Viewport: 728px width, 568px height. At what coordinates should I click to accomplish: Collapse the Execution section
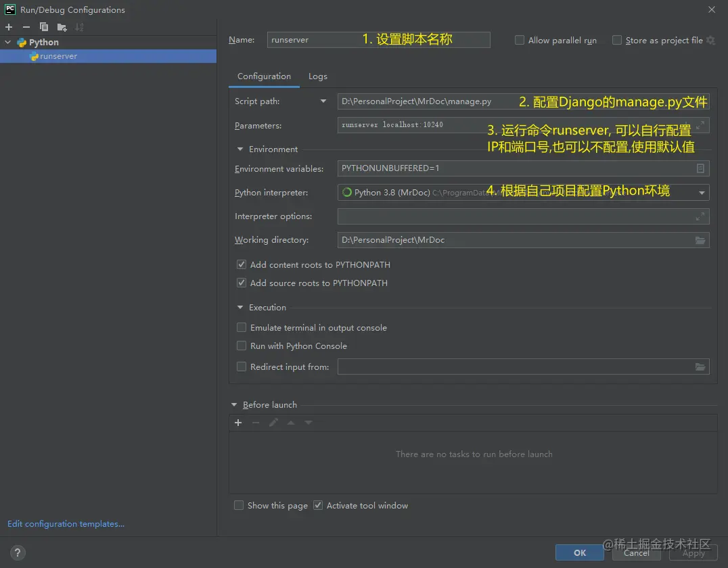point(240,307)
